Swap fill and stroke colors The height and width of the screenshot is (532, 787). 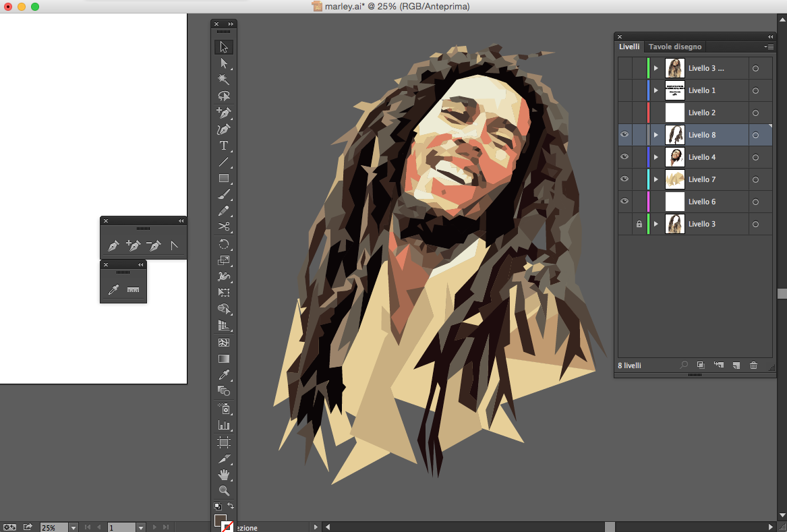pos(231,506)
